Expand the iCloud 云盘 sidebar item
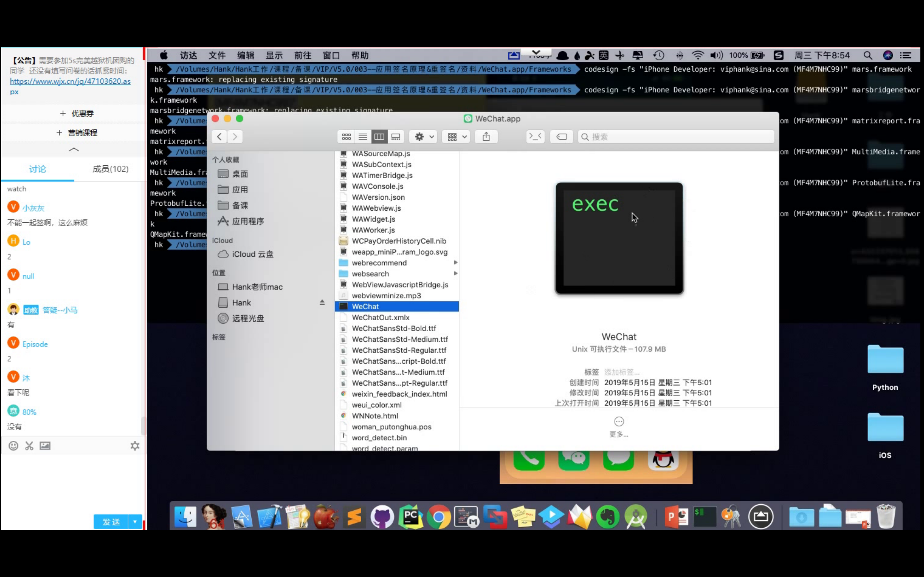 click(252, 254)
